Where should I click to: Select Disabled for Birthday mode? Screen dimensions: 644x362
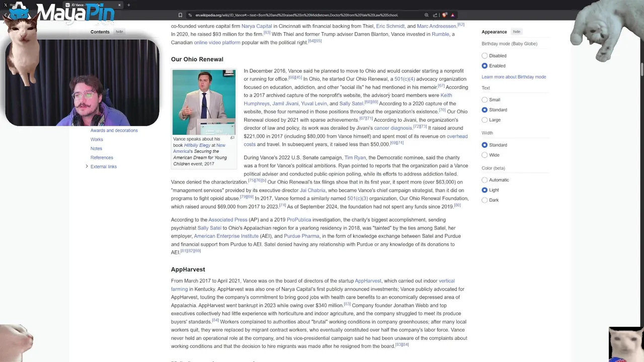(485, 56)
